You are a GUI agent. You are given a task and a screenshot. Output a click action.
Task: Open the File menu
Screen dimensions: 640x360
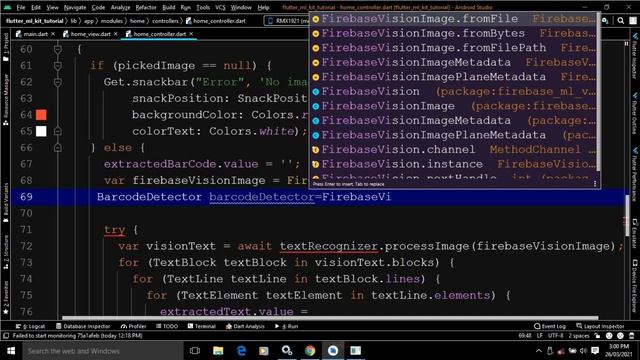coord(21,7)
